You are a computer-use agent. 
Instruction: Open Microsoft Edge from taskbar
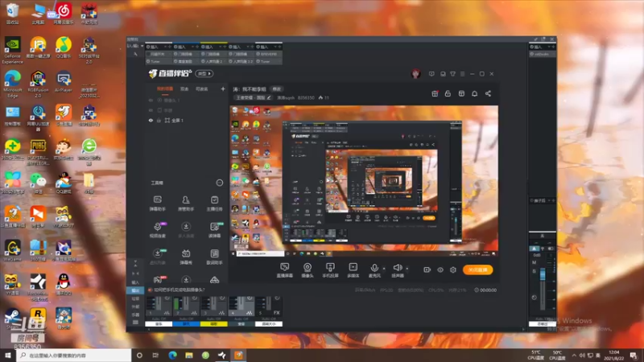[172, 356]
